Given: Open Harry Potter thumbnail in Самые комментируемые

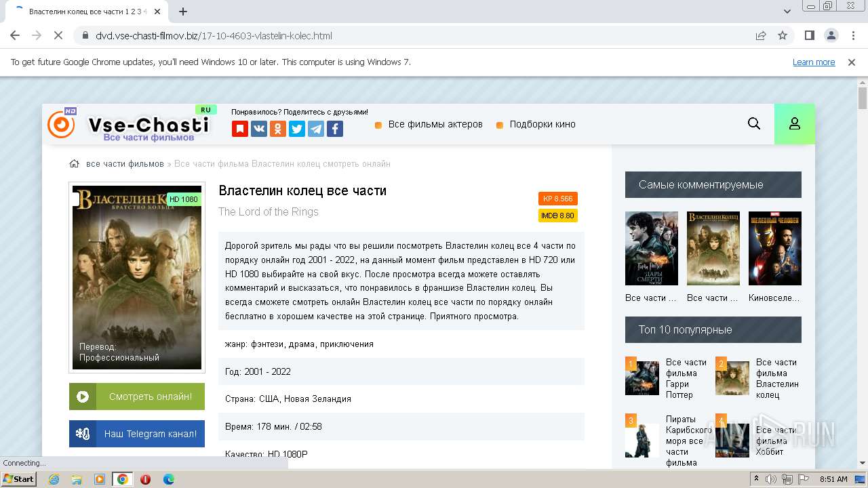Looking at the screenshot, I should (652, 248).
